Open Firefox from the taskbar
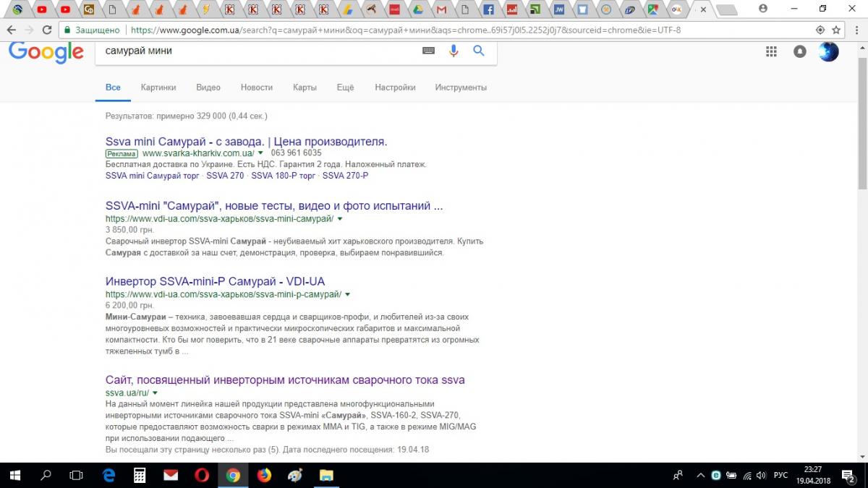 tap(264, 475)
